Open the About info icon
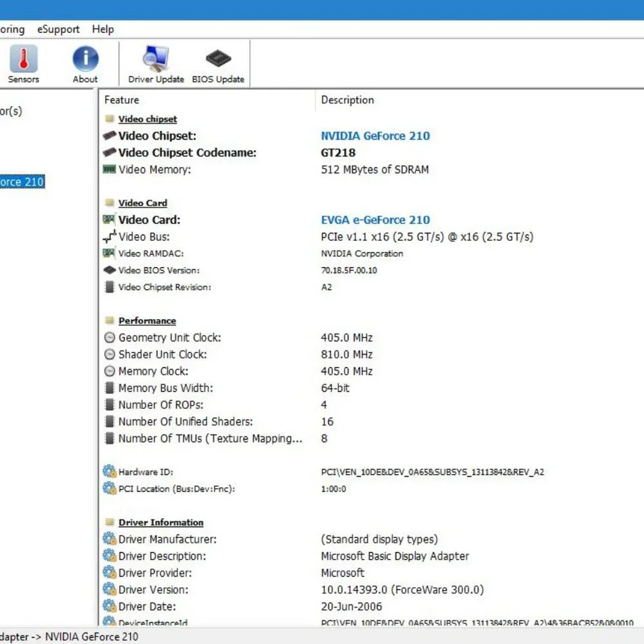Viewport: 644px width, 644px height. point(86,64)
